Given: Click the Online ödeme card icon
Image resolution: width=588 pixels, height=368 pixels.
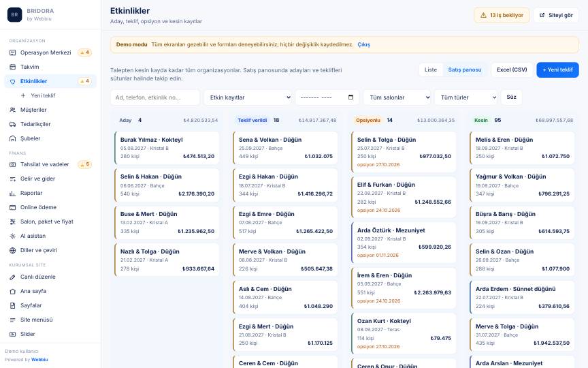Looking at the screenshot, I should point(12,207).
